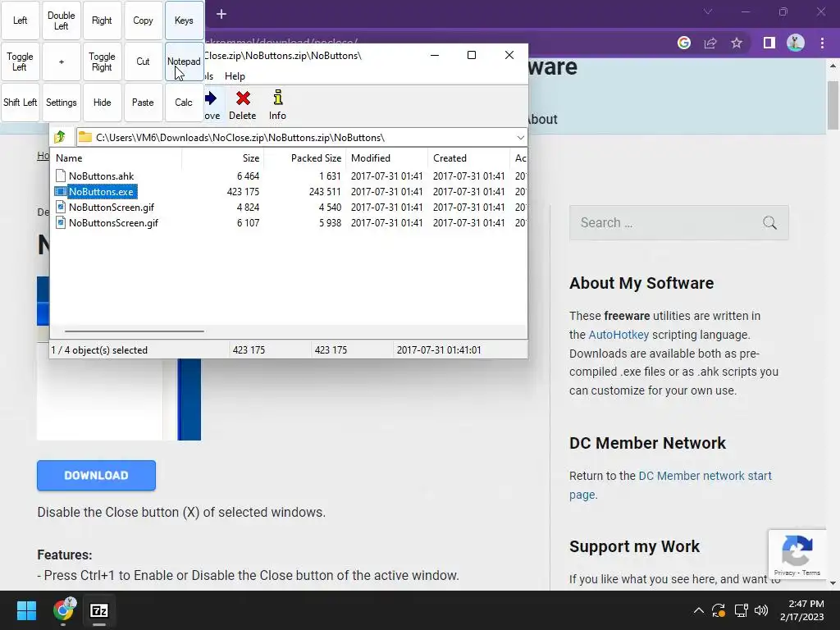Click the 7-Zip horizontal scrollbar
Image resolution: width=840 pixels, height=630 pixels.
tap(134, 331)
